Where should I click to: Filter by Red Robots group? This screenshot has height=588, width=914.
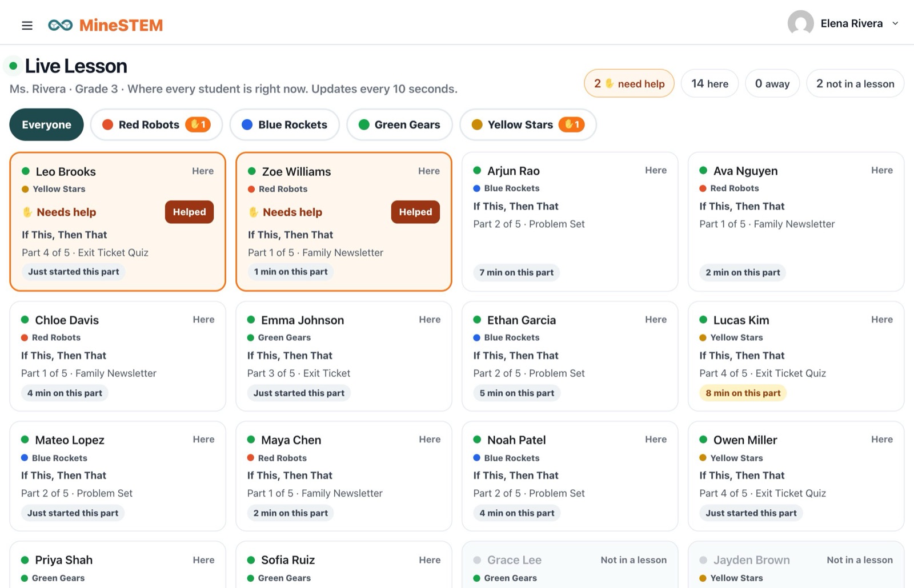point(157,124)
